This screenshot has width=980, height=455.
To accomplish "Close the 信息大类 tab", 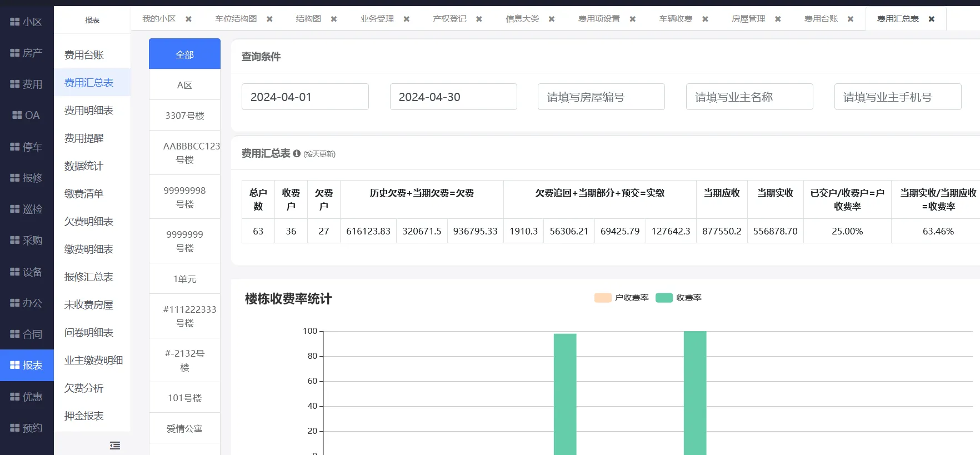I will [552, 19].
